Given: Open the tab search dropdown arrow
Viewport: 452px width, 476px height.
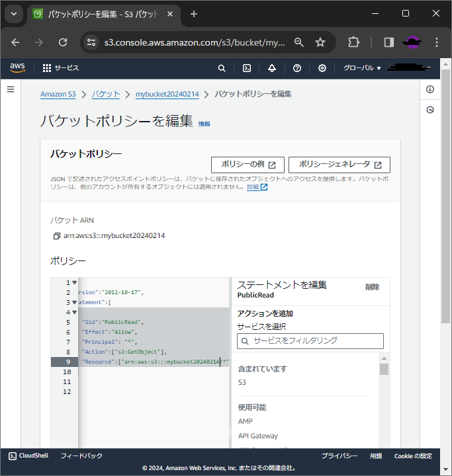Looking at the screenshot, I should point(14,14).
